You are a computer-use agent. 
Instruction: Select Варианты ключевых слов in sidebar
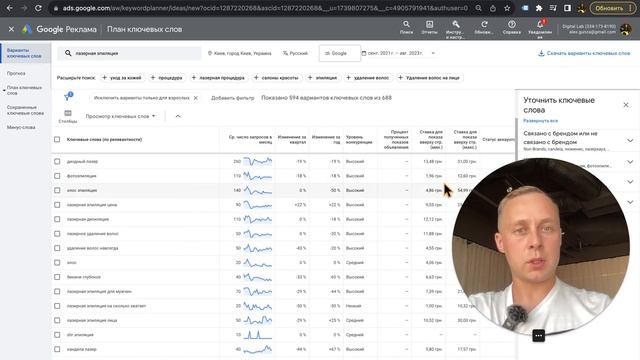pos(24,53)
